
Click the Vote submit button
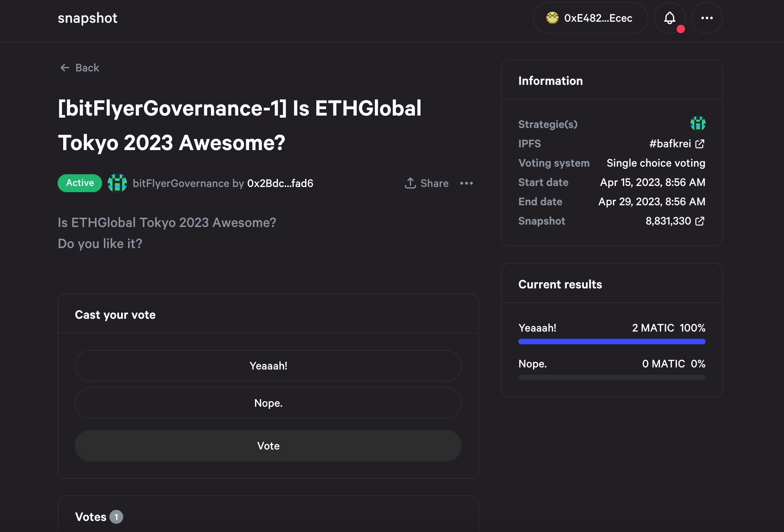point(268,445)
